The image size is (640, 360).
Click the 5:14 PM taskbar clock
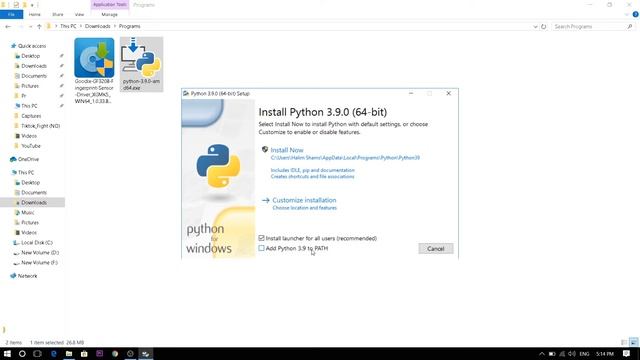[x=605, y=353]
